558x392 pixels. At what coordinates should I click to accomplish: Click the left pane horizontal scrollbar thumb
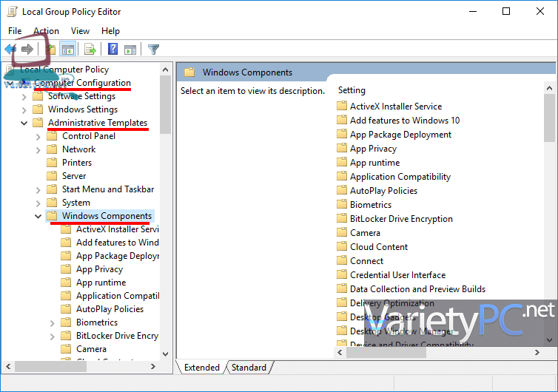click(50, 366)
